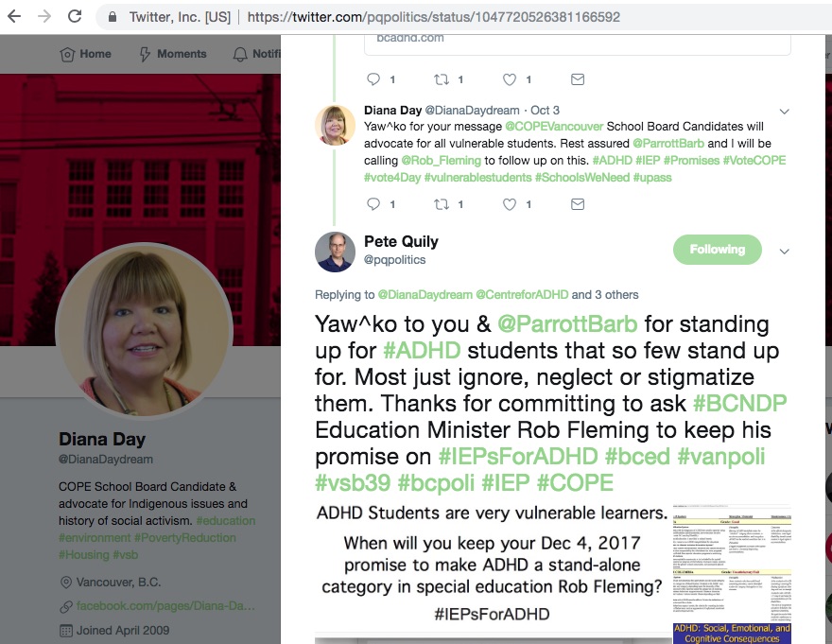Click the address bar URL field
The width and height of the screenshot is (832, 644).
click(434, 17)
